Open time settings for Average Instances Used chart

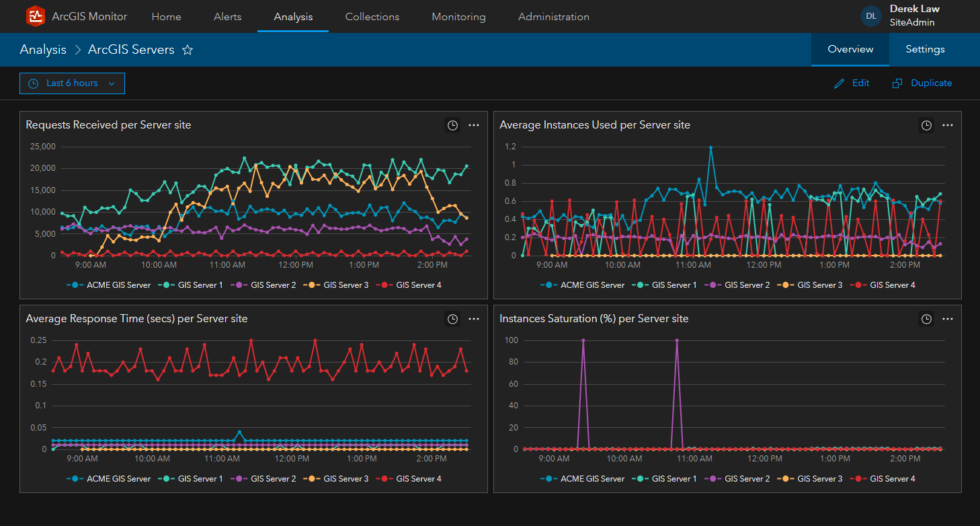click(927, 125)
